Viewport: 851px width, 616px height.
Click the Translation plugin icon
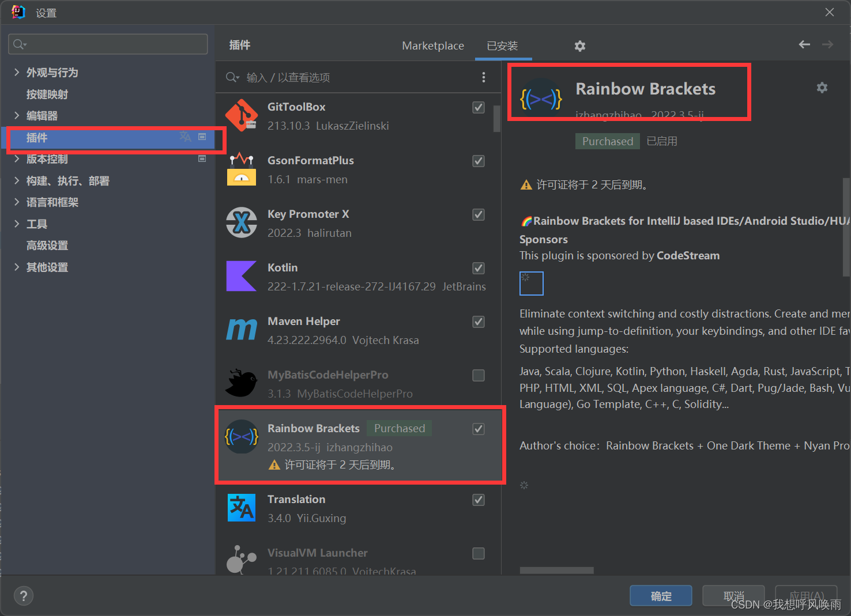(241, 508)
